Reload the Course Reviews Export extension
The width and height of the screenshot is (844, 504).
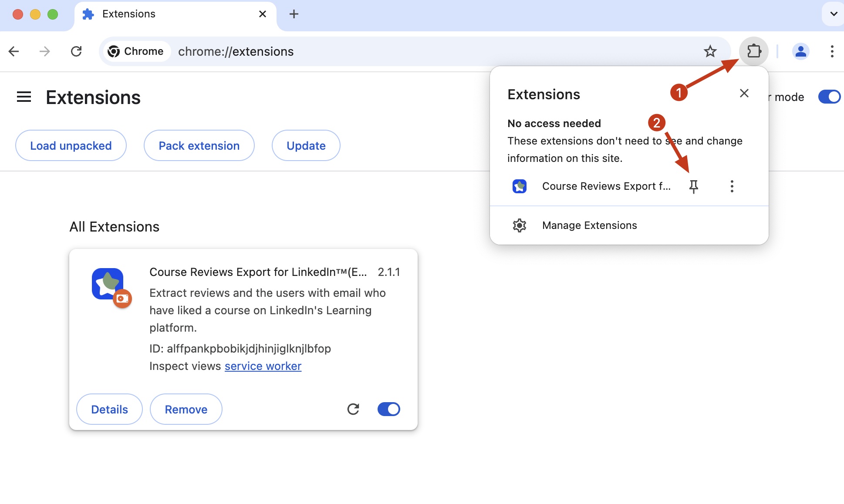[353, 409]
